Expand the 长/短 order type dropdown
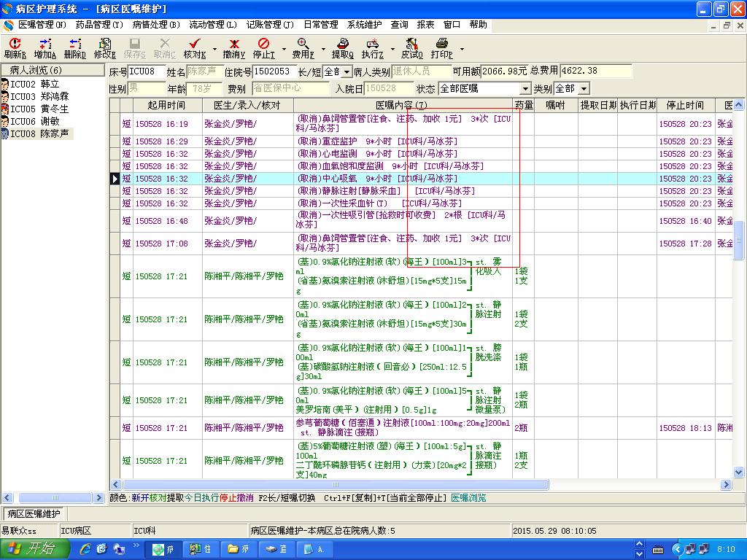This screenshot has width=747, height=560. tap(347, 71)
